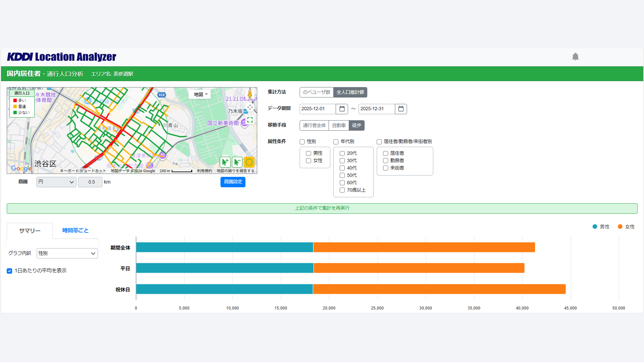Click 上記の条件で集計を再実行 button
Viewport: 644px width, 362px height.
(322, 208)
